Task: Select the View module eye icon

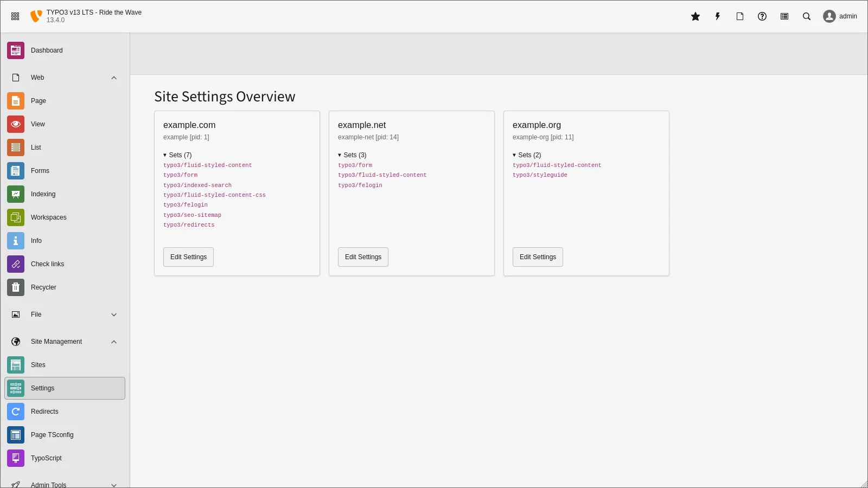Action: (15, 124)
